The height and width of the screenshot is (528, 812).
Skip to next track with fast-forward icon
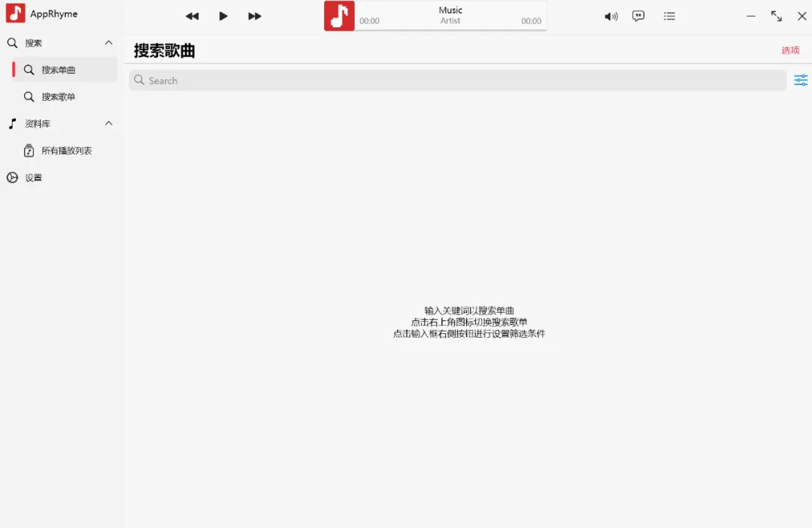[255, 16]
